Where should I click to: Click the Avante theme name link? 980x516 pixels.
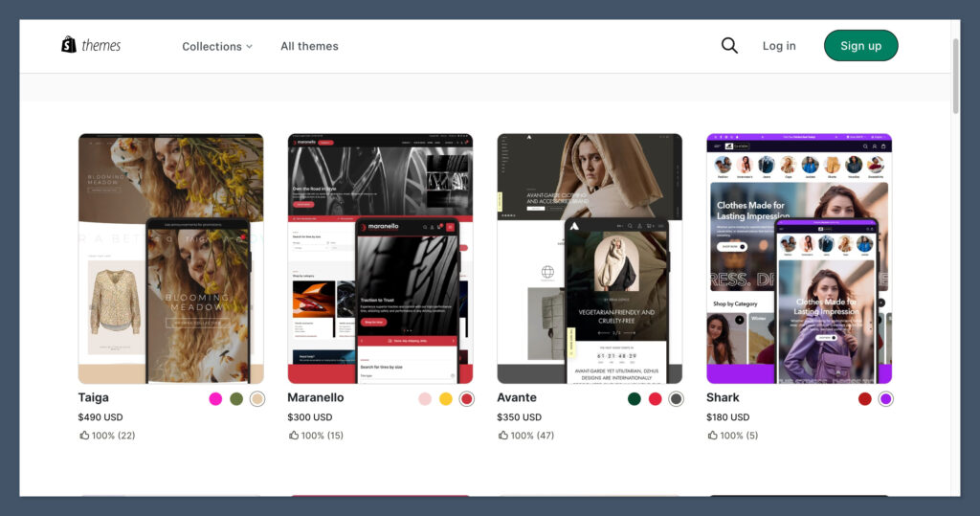[517, 397]
